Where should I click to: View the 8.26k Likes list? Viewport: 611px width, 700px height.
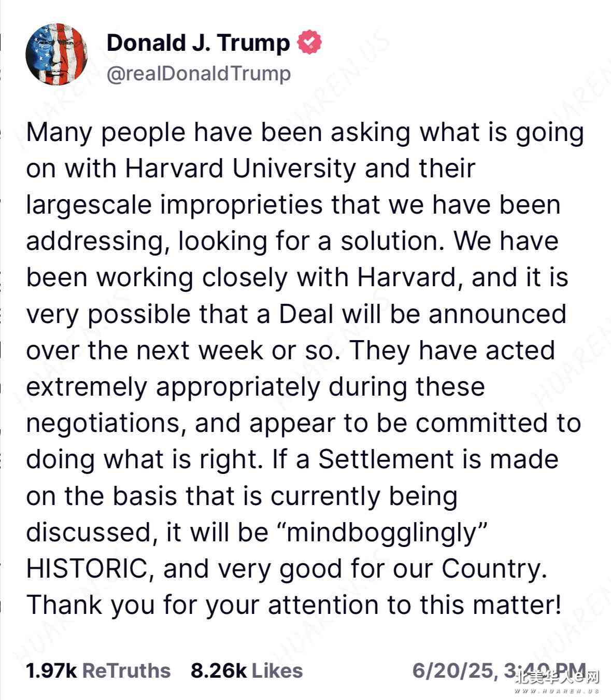point(247,670)
